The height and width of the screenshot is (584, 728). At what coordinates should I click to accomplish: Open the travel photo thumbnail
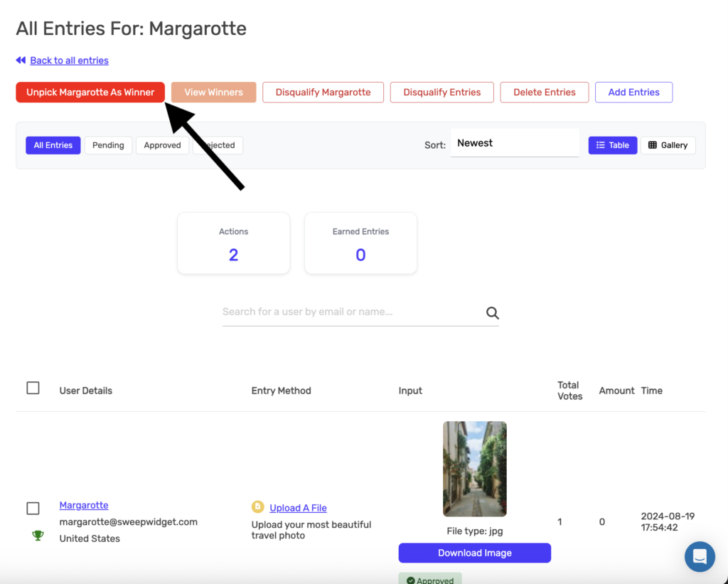(474, 469)
